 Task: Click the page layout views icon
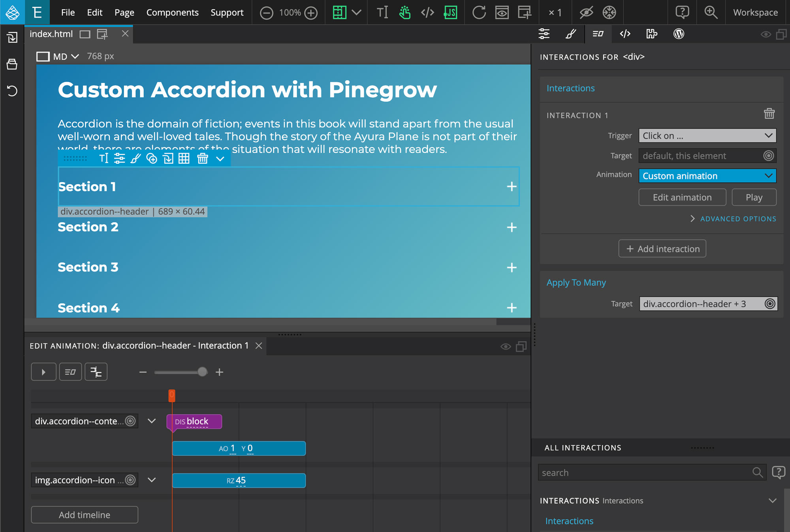tap(339, 13)
